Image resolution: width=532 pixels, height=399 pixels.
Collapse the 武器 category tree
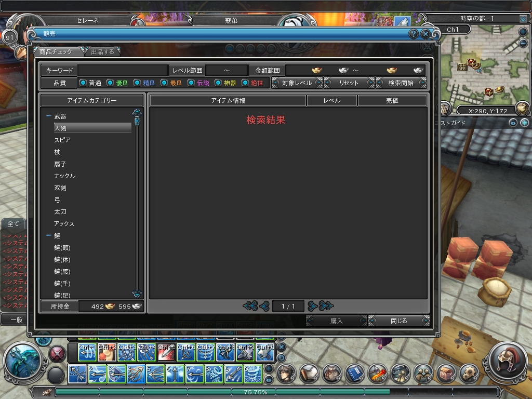[49, 116]
